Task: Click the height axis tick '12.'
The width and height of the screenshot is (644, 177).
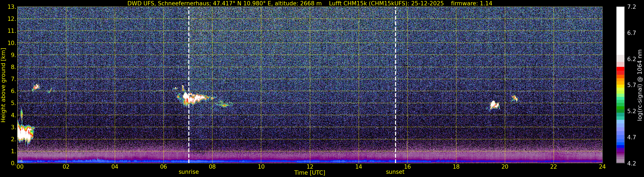Action: click(12, 19)
